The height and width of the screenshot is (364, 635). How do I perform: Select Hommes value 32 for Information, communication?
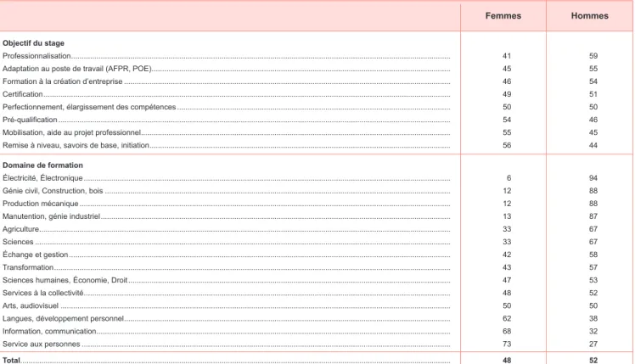(593, 331)
